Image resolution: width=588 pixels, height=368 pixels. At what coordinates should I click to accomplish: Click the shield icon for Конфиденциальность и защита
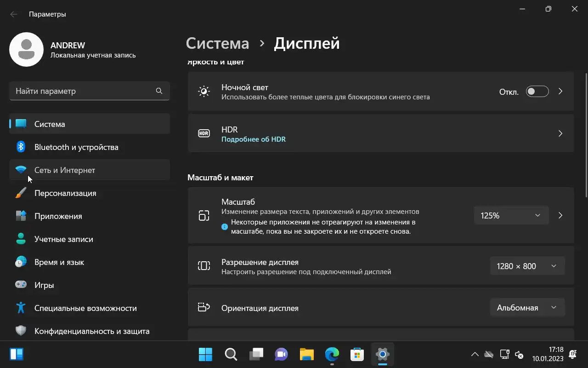click(21, 331)
